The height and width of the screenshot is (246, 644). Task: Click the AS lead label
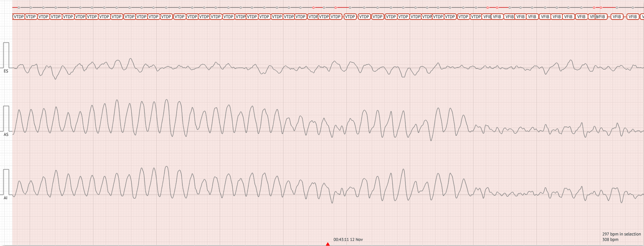[x=6, y=134]
